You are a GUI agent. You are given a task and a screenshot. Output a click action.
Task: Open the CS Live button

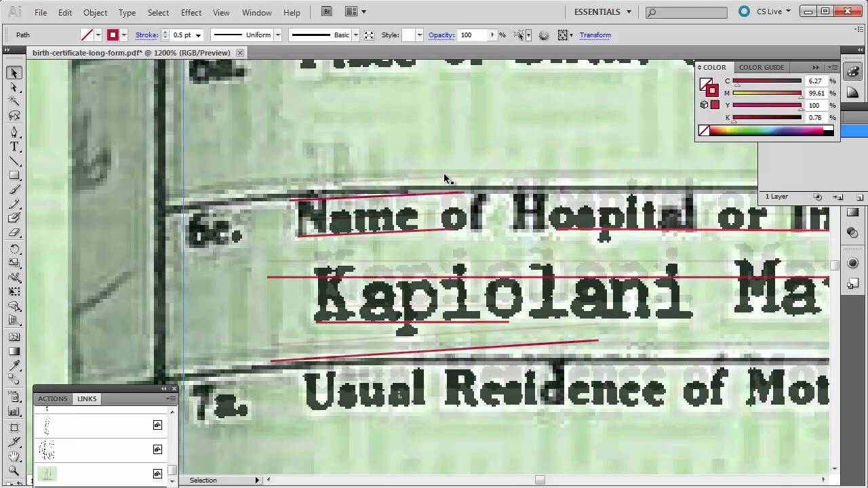(765, 12)
